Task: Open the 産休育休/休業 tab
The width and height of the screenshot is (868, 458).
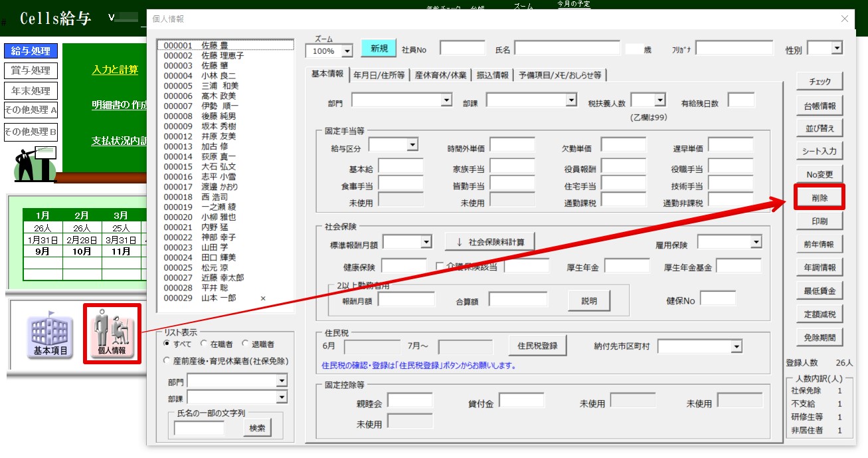Action: [440, 75]
